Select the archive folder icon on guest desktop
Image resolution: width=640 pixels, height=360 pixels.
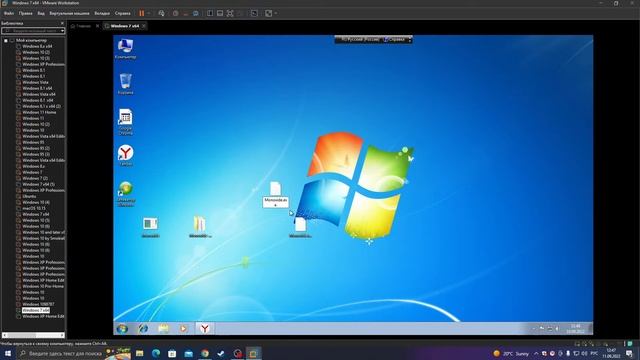click(x=200, y=227)
